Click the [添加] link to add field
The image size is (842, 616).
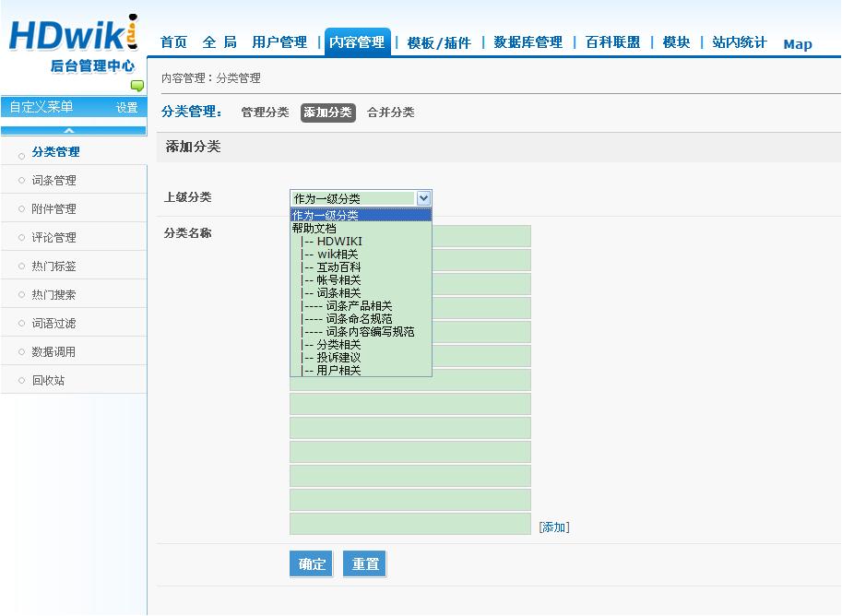point(553,527)
